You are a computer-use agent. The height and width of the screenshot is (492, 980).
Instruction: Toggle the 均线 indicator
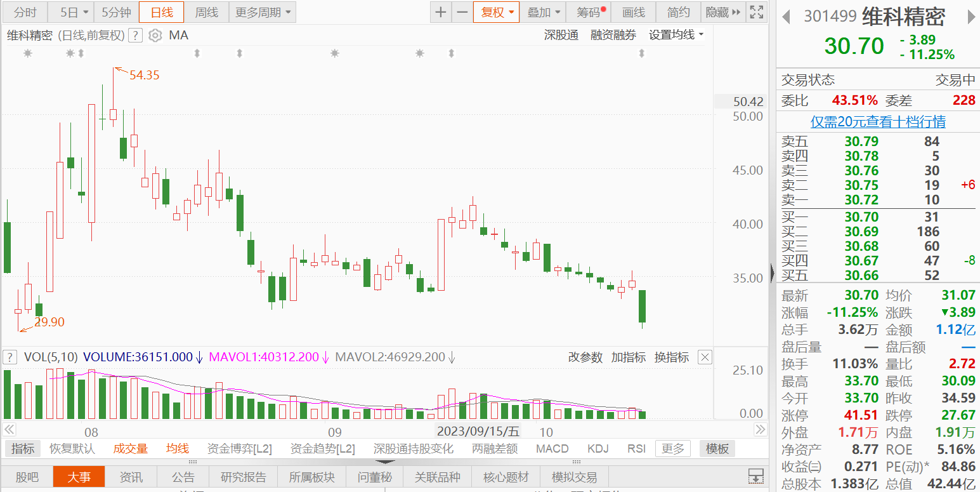(178, 449)
